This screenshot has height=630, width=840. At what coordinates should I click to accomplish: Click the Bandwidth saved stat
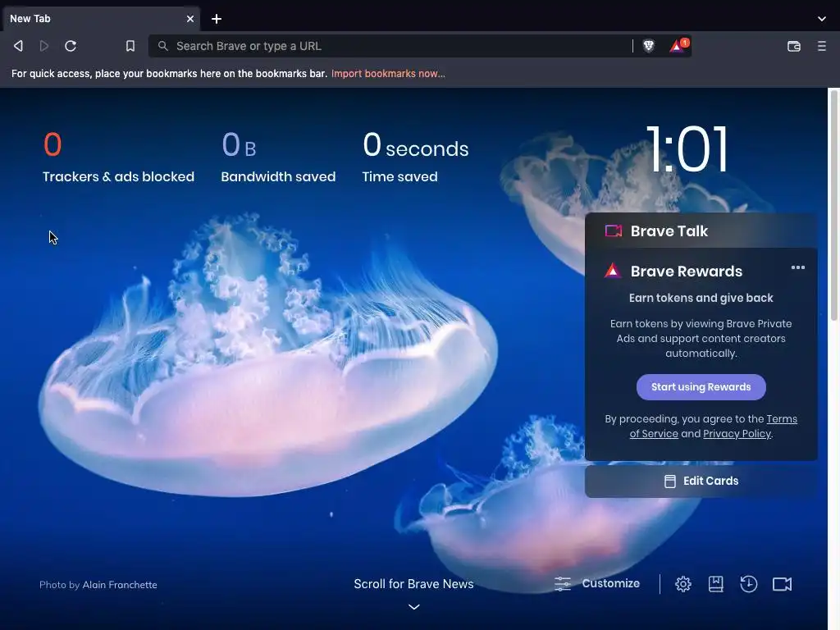click(278, 157)
